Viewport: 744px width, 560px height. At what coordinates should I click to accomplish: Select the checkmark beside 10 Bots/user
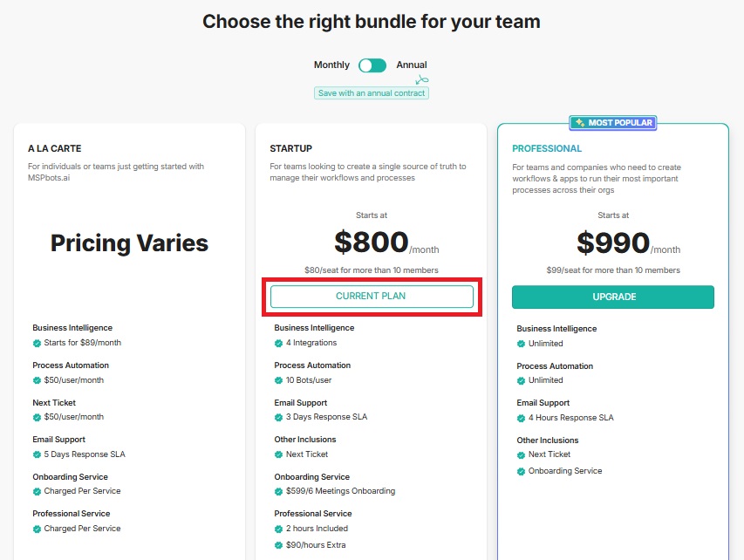tap(276, 380)
